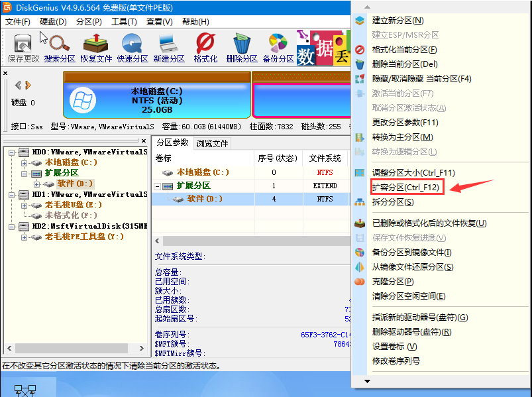Click the DiskGenius title bar logo
Viewport: 532px width, 397px height.
pyautogui.click(x=7, y=7)
